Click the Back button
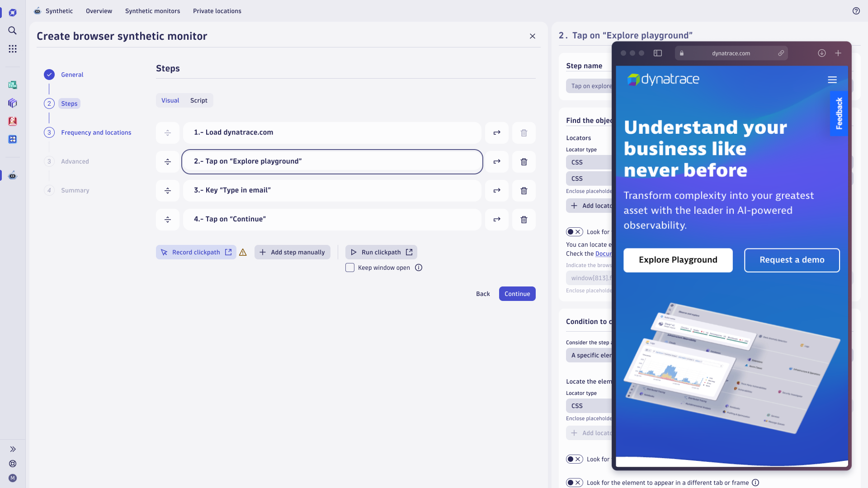Screen dimensions: 868x488 (483, 294)
